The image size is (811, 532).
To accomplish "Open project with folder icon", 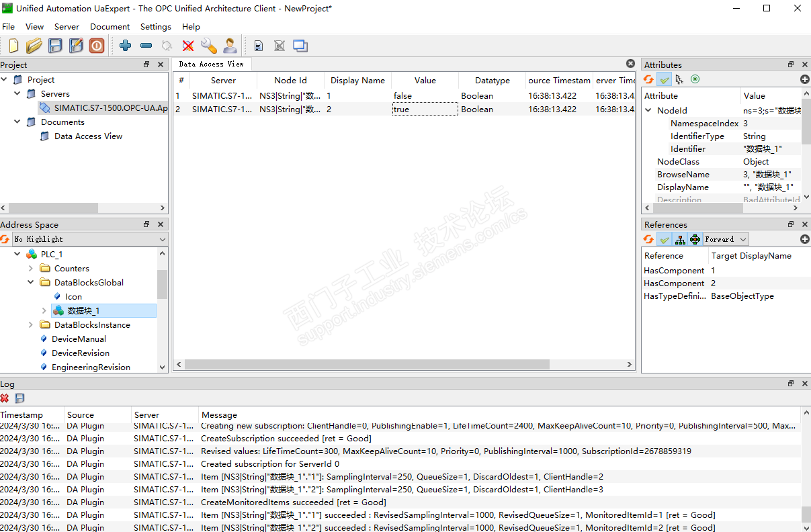I will pos(34,46).
